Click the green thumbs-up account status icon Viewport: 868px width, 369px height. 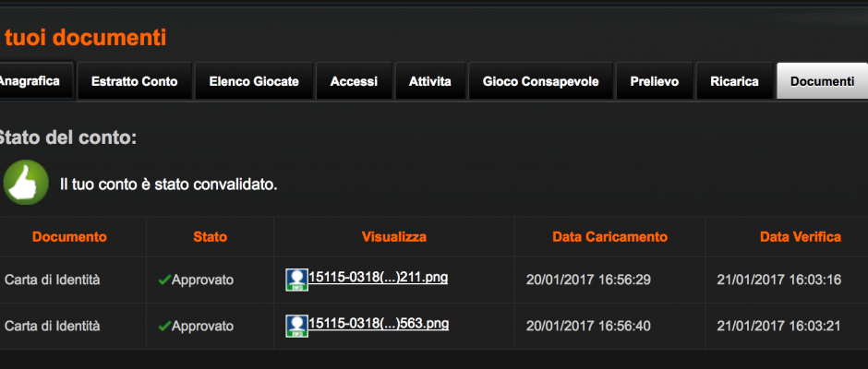point(26,183)
